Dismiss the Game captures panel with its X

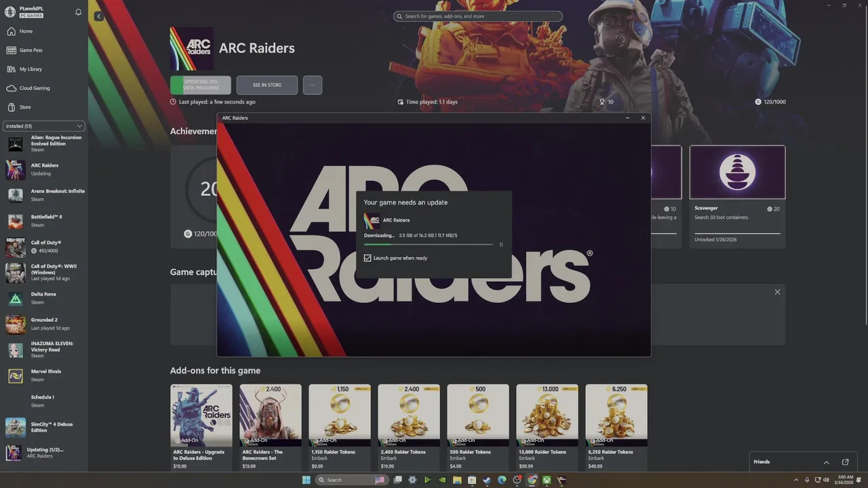pyautogui.click(x=777, y=292)
